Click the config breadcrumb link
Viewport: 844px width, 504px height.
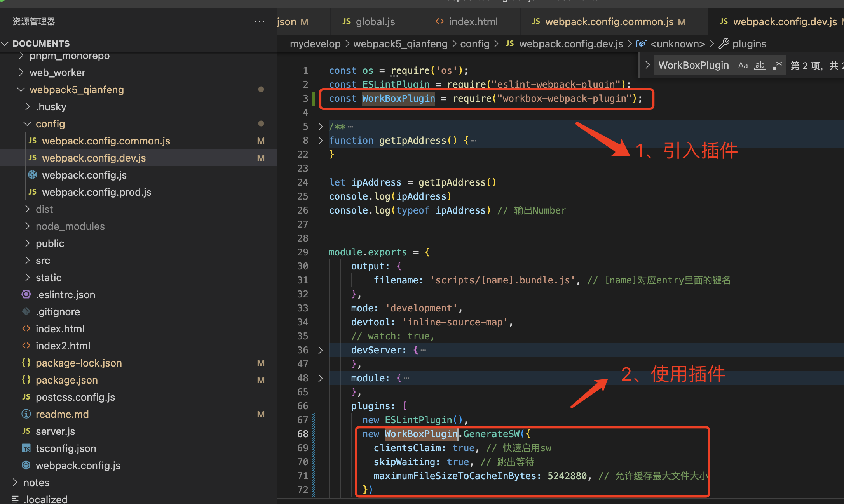(474, 44)
